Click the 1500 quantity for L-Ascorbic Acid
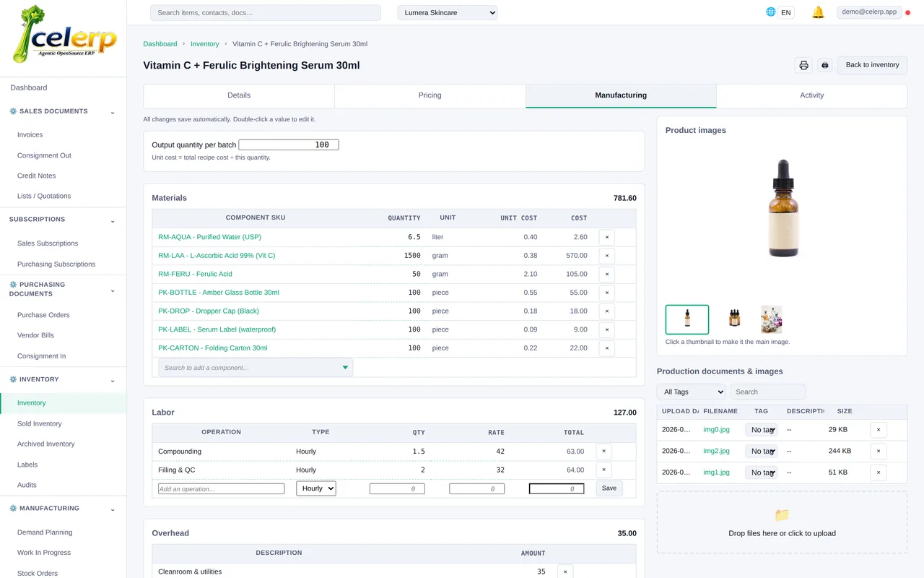Screen dimensions: 924x578 pos(412,256)
